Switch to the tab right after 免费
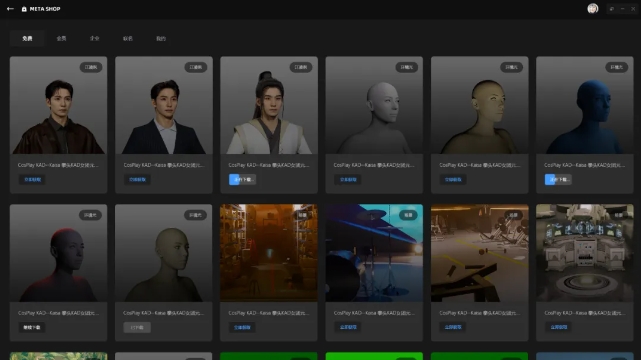Screen dimensions: 641x360 click(x=61, y=38)
